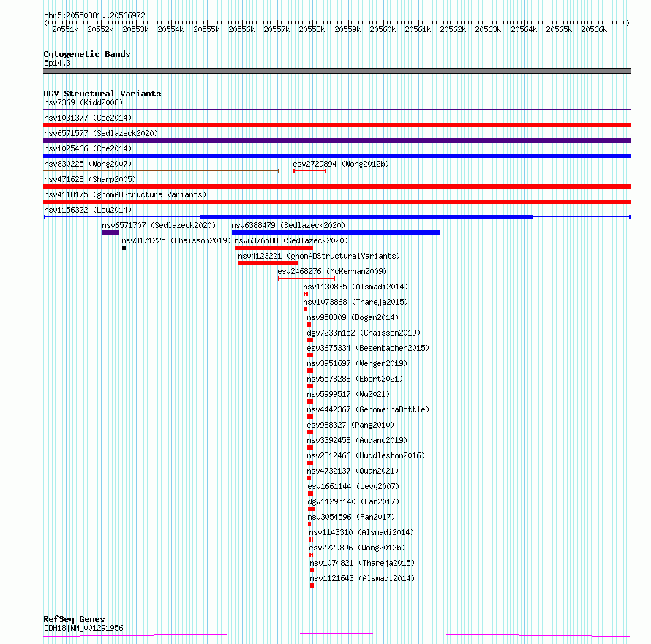651x644 pixels.
Task: Click nsv4732137 (Quan2021) variant label
Action: 353,471
